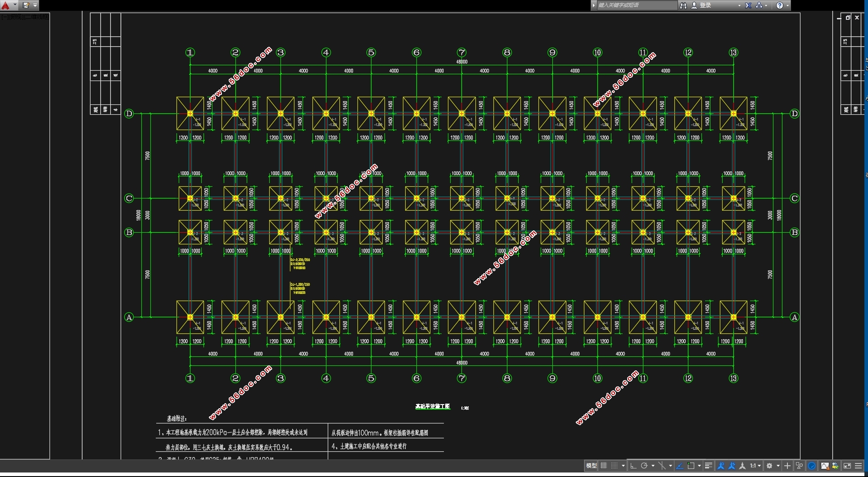The width and height of the screenshot is (868, 477).
Task: Restore the drawing window
Action: point(848,18)
